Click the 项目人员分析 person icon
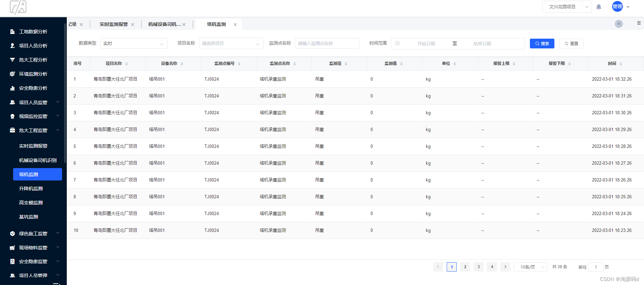The width and height of the screenshot is (644, 285). point(12,46)
